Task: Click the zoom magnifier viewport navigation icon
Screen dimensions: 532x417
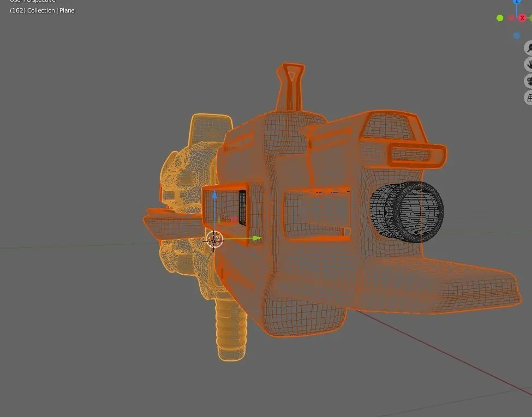Action: (x=529, y=48)
